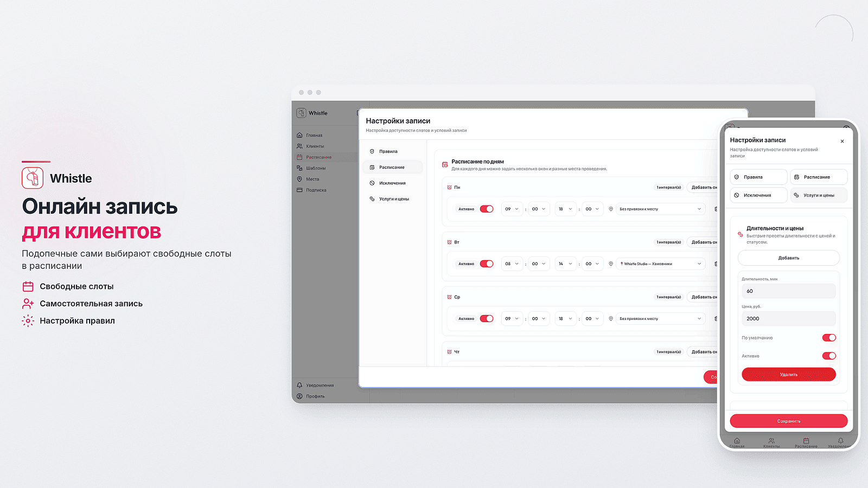Click the map pin icon beside Места in the sidebar

click(x=299, y=179)
